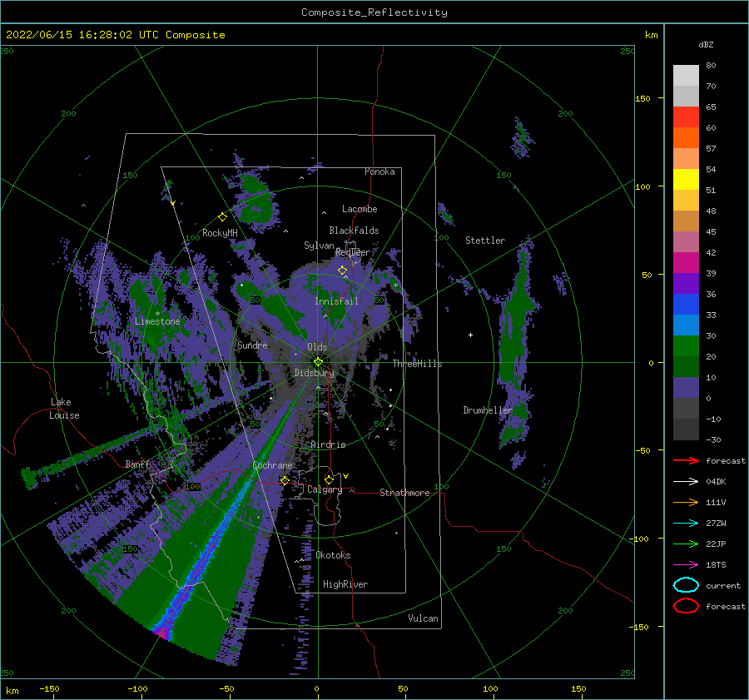The image size is (749, 700).
Task: Click the -150 value on bottom axis
Action: pyautogui.click(x=49, y=688)
